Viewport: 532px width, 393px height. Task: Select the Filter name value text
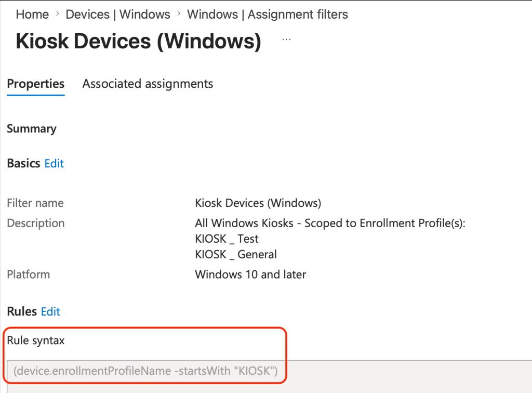[x=258, y=203]
